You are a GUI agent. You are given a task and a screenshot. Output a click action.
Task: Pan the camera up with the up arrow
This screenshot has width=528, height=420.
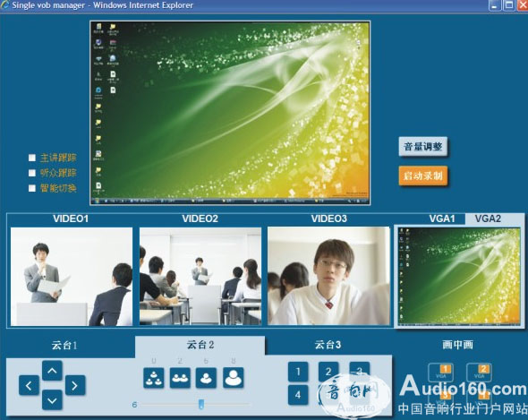(52, 371)
